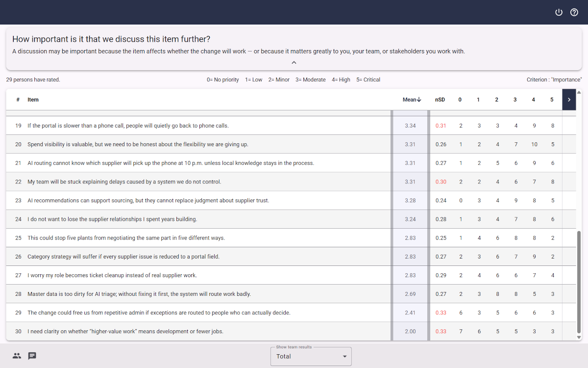
Task: Click the rating 0 column header
Action: point(460,100)
